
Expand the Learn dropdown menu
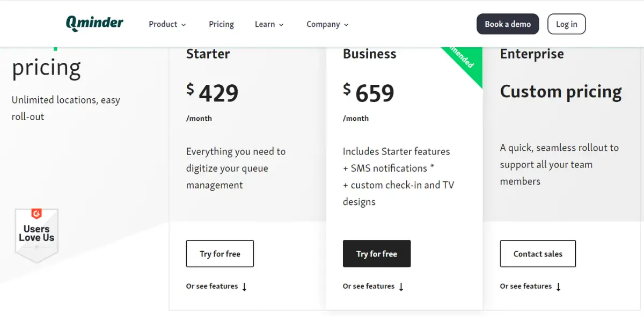click(x=269, y=24)
